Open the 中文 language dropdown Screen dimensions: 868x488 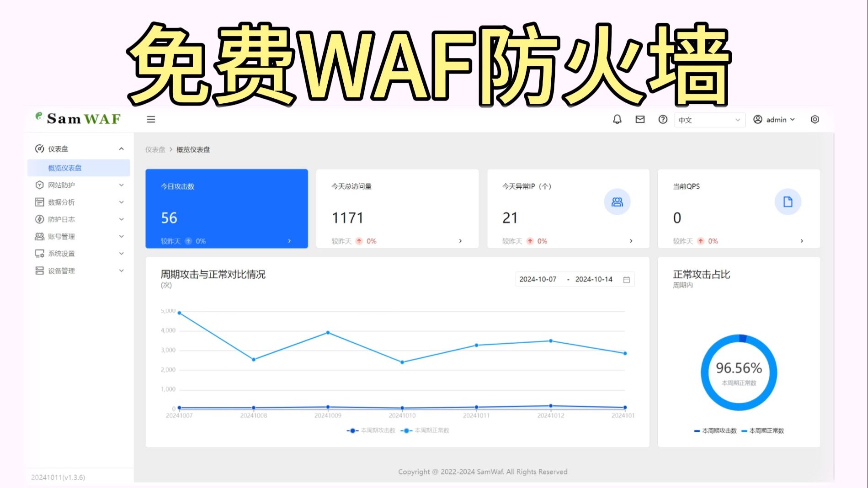709,120
